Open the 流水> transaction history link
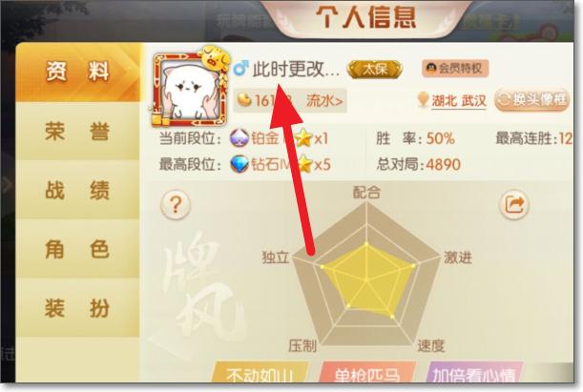Viewport: 583px width, 392px height. pyautogui.click(x=324, y=100)
